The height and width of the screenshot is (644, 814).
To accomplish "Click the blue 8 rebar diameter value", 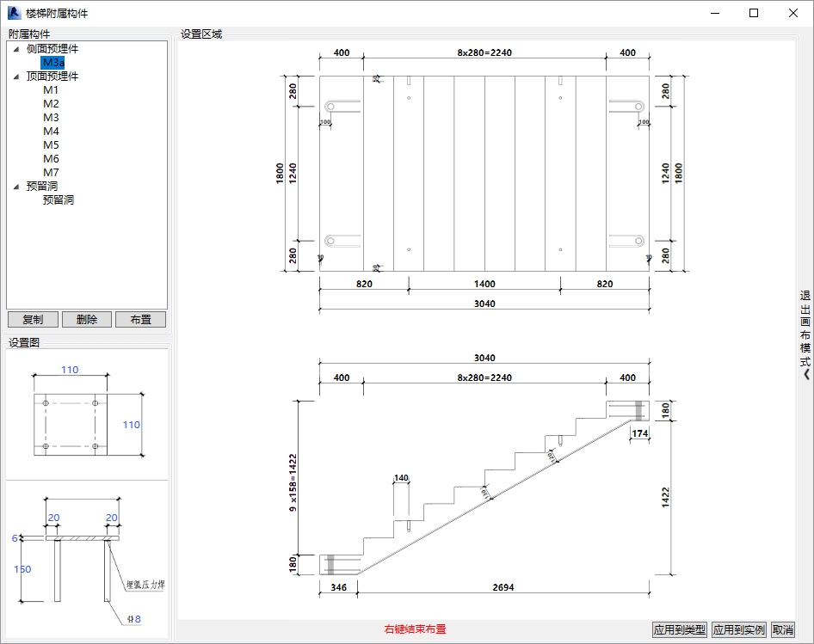I will pos(138,619).
